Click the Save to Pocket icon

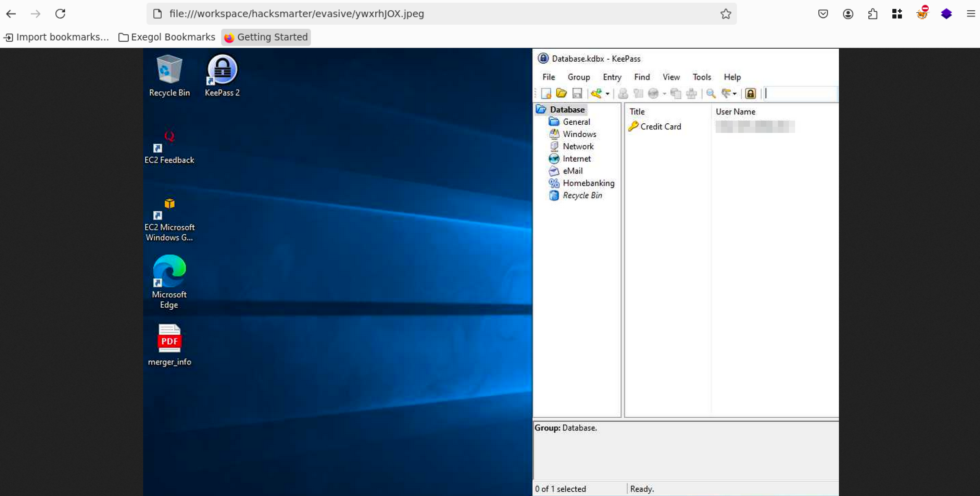pos(823,14)
